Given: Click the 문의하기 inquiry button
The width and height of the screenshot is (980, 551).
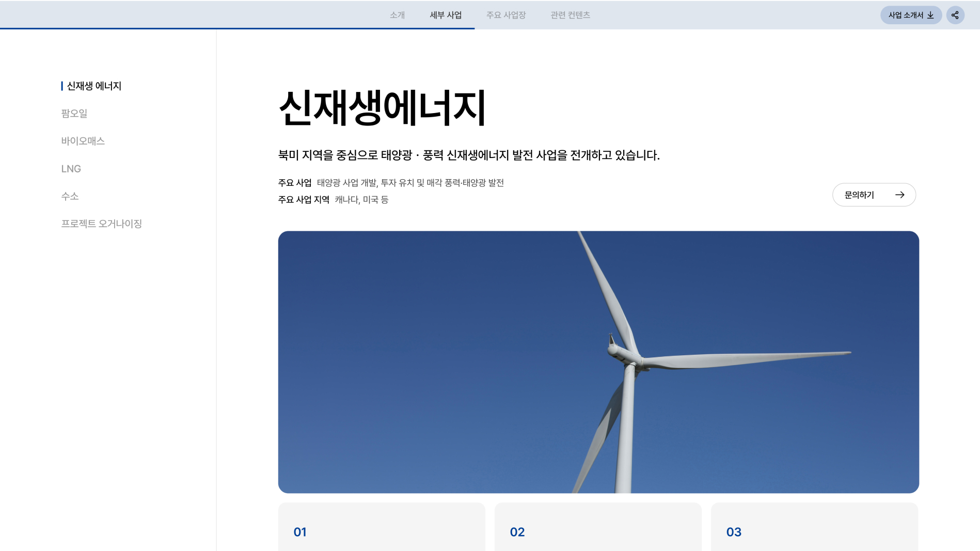Looking at the screenshot, I should [x=874, y=195].
